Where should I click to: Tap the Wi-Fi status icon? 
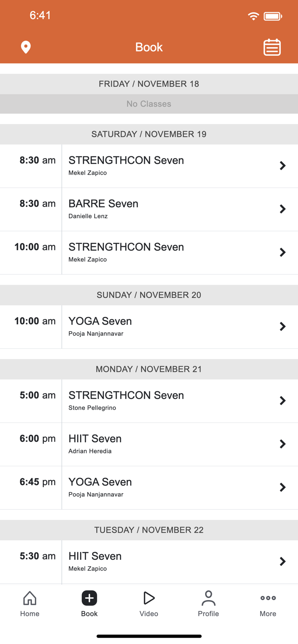click(x=253, y=15)
